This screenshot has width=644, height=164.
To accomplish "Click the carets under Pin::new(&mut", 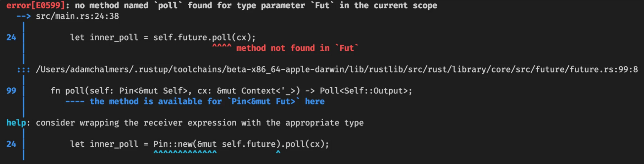I will click(185, 152).
